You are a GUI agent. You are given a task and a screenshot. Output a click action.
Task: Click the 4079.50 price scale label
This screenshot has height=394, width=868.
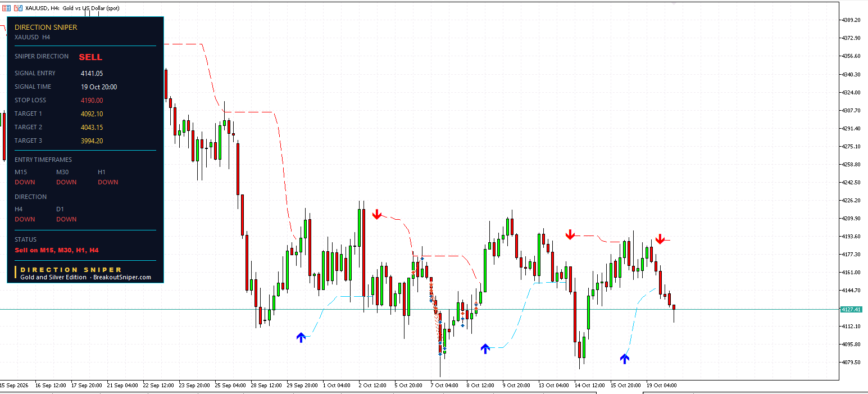[x=851, y=362]
